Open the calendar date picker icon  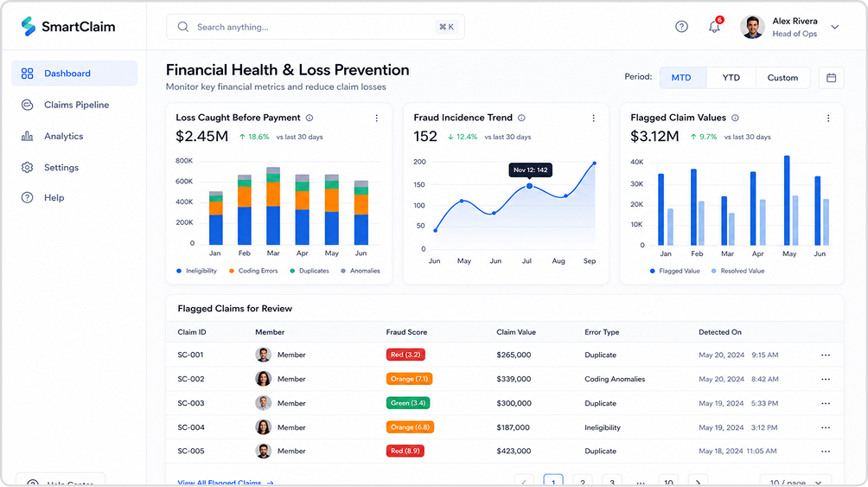[831, 78]
